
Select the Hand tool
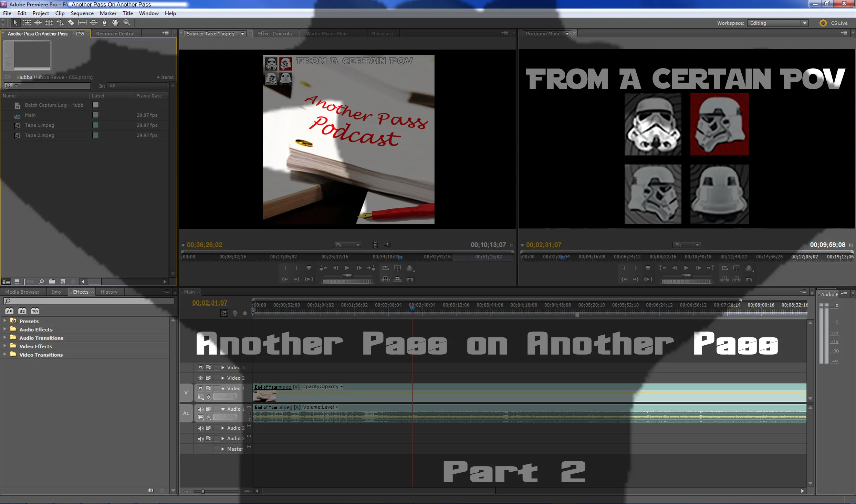(116, 23)
